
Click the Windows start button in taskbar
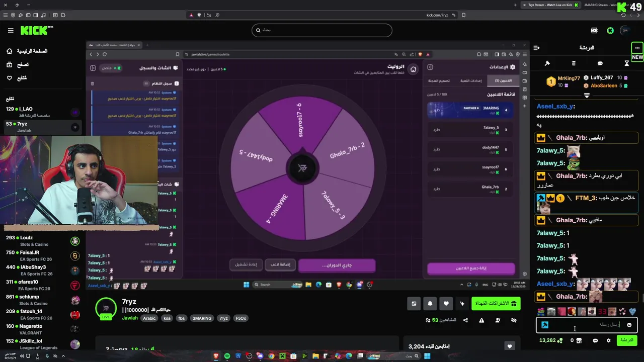[427, 356]
